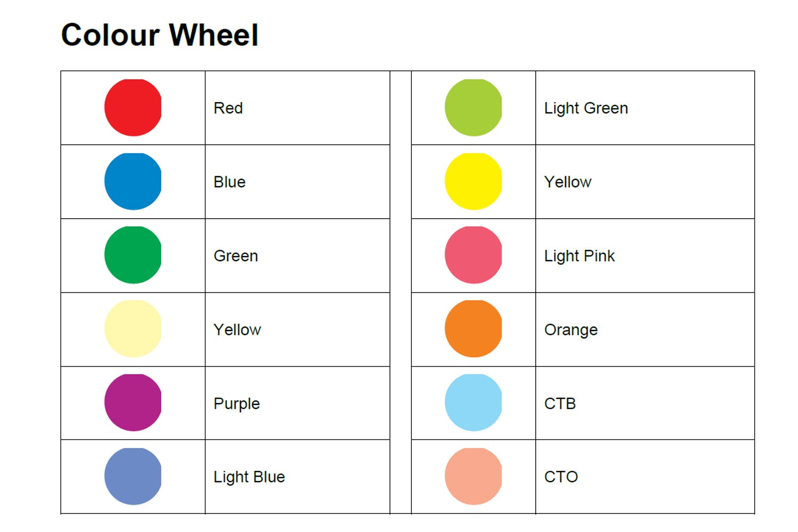
Task: Select the Orange text label
Action: click(571, 330)
